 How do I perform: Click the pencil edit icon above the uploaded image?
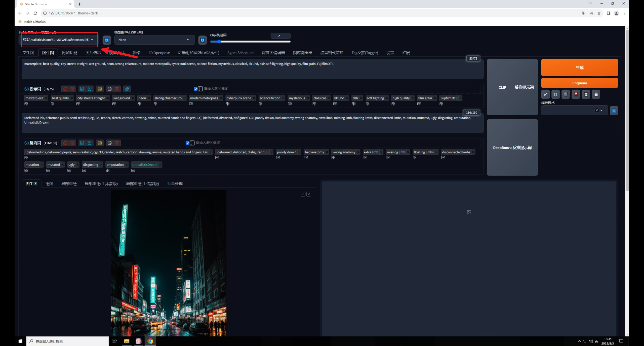pos(303,194)
